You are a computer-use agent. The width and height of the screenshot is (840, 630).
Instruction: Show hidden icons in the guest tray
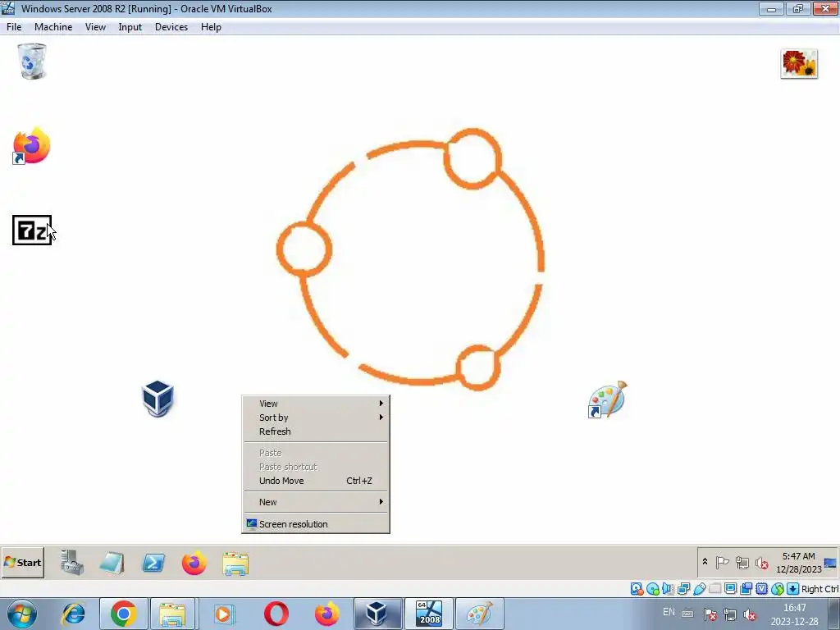[705, 562]
